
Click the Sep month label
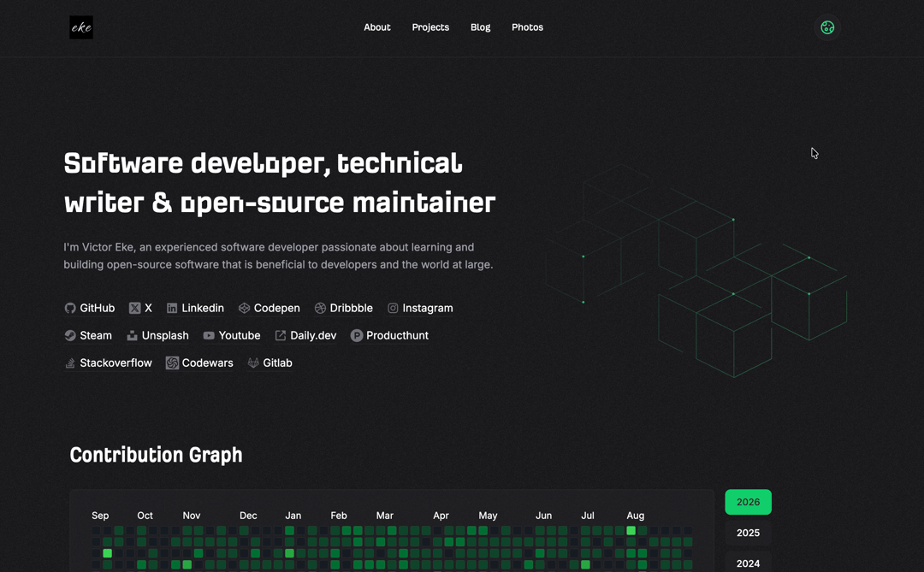(100, 516)
